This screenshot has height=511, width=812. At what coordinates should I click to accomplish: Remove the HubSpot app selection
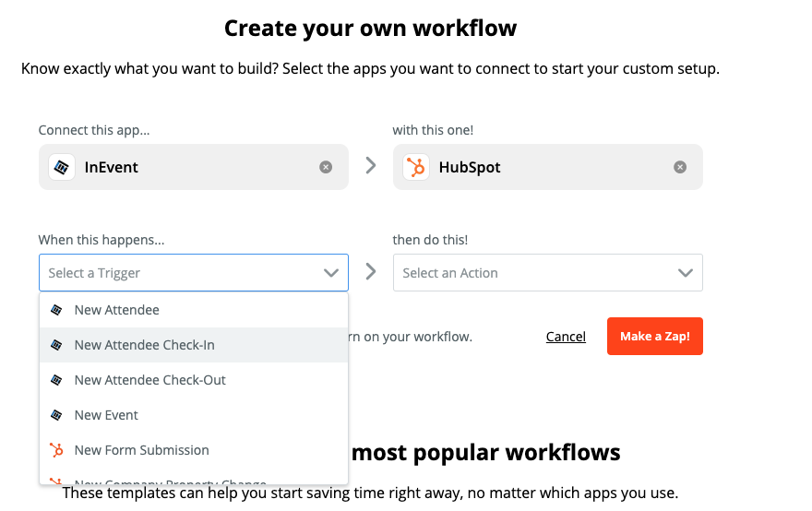680,167
